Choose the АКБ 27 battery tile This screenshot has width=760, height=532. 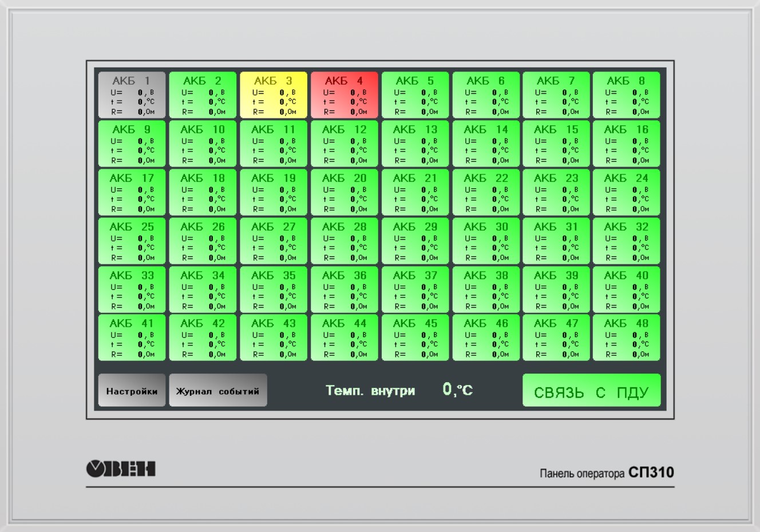[x=274, y=241]
